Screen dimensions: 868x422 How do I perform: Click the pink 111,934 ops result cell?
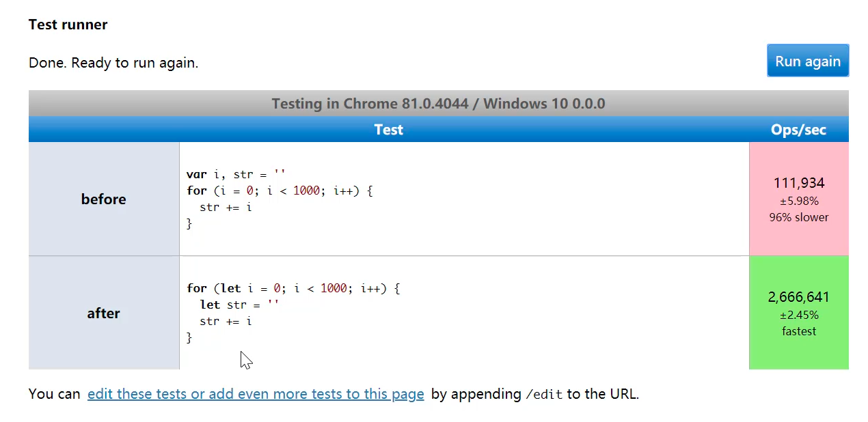click(x=799, y=199)
